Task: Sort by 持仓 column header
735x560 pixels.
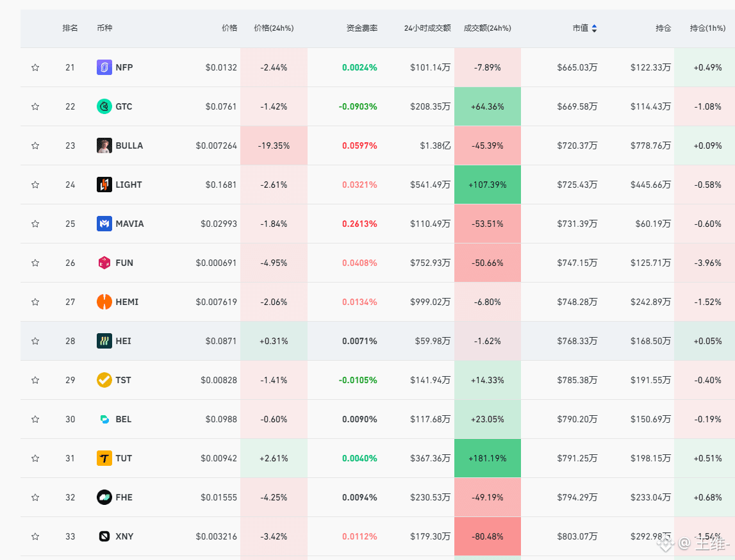Action: pyautogui.click(x=663, y=28)
